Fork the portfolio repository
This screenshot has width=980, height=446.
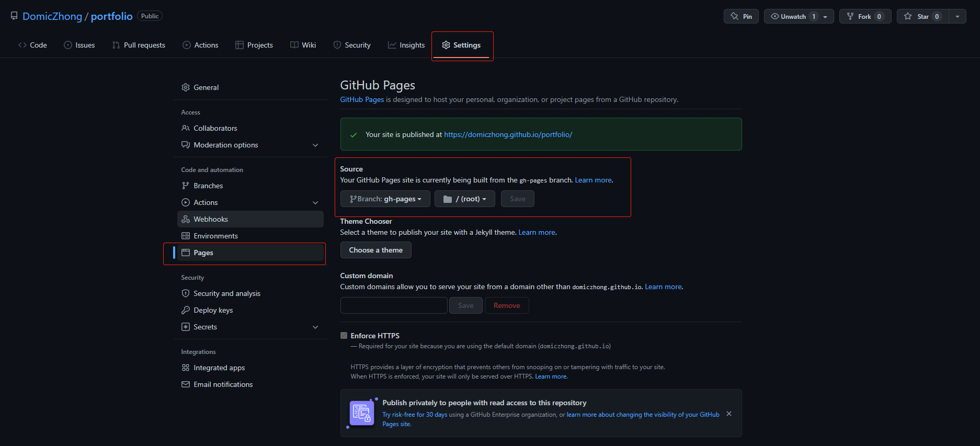(x=865, y=16)
